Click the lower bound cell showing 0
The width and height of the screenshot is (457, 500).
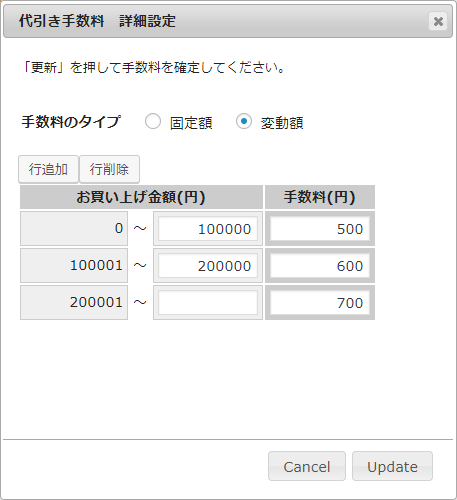coord(74,229)
